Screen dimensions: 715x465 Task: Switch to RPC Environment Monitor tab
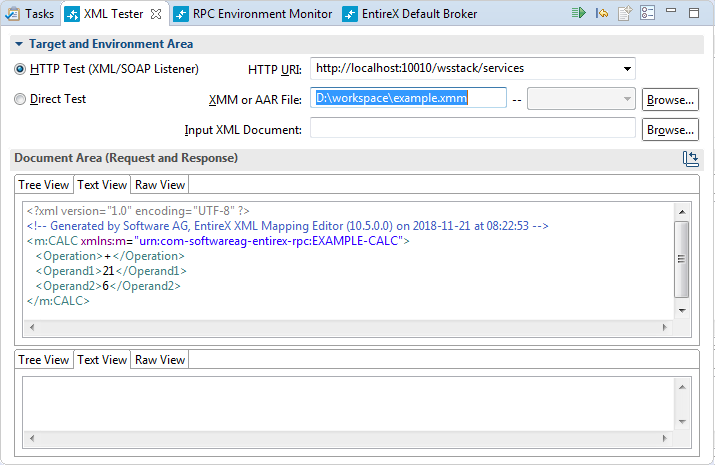[253, 14]
